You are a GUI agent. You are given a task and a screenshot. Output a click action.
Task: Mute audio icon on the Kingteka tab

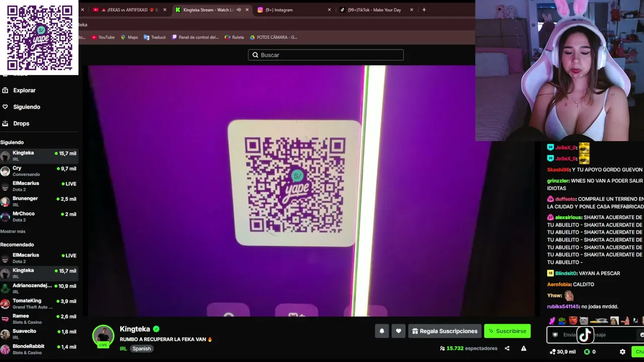(238, 10)
